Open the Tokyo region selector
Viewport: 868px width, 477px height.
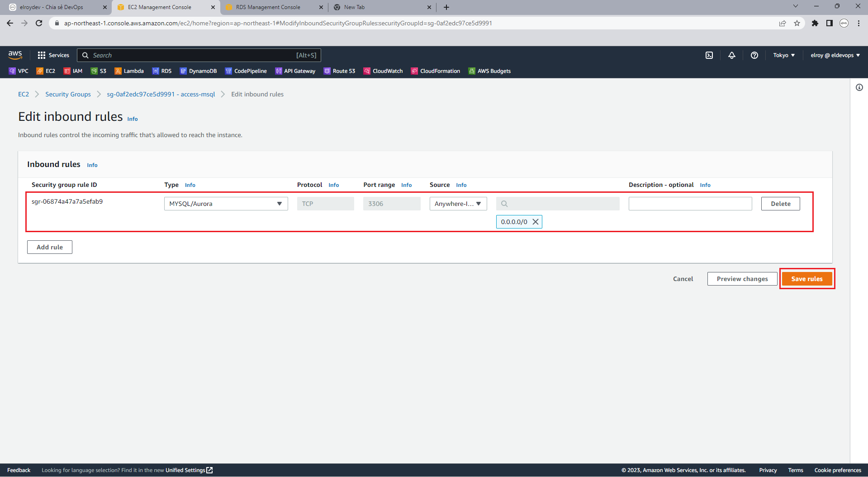pos(784,55)
